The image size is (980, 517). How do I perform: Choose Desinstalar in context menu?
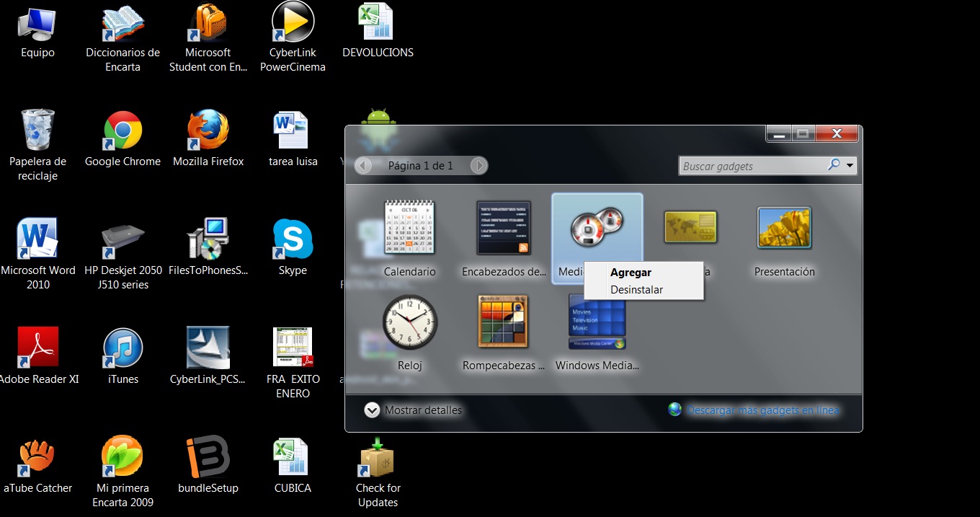tap(643, 290)
